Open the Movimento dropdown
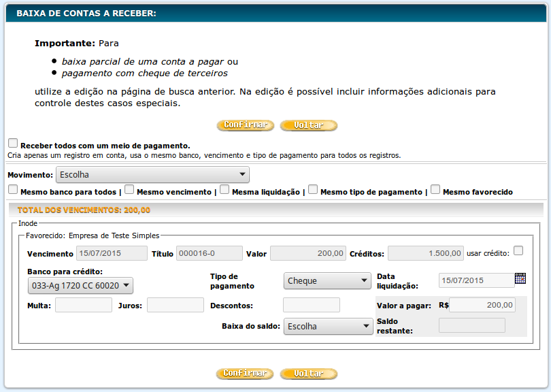Viewport: 551px width, 392px height. [152, 175]
